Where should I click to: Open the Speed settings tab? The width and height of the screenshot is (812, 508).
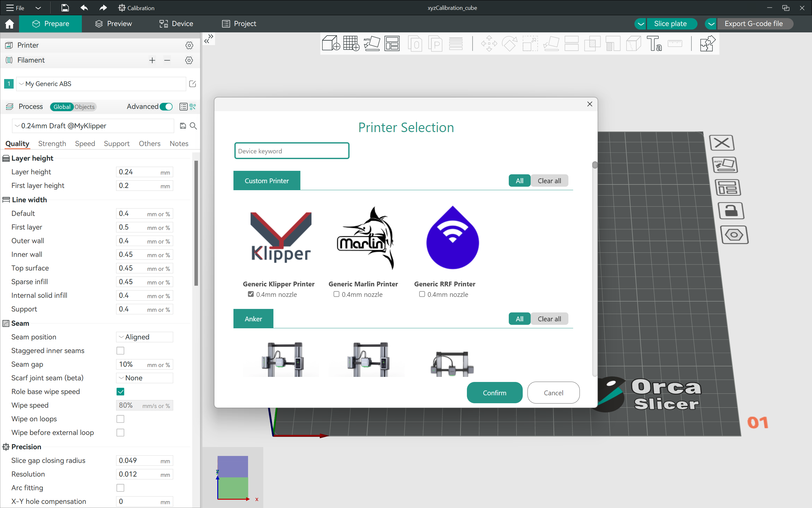coord(85,144)
